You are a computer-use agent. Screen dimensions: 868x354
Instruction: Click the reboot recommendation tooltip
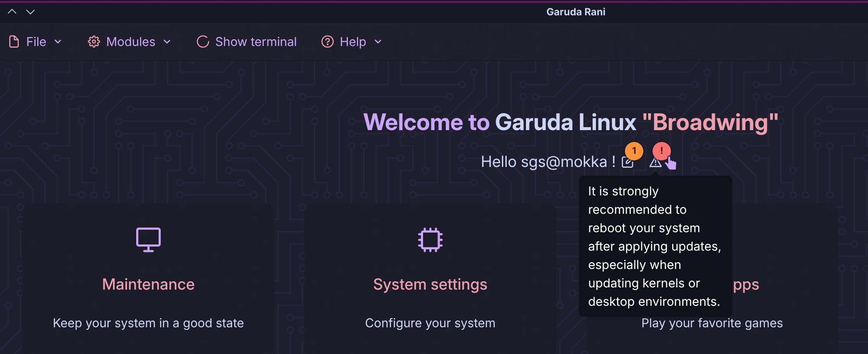656,246
